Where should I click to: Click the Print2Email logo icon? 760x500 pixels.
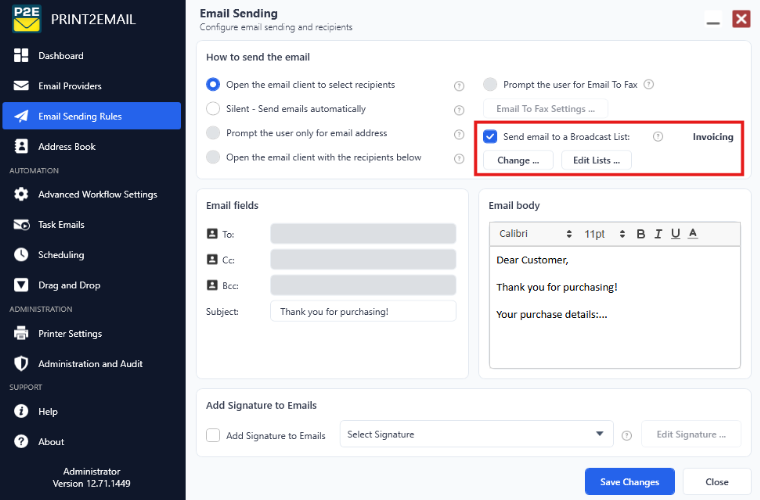tap(27, 19)
